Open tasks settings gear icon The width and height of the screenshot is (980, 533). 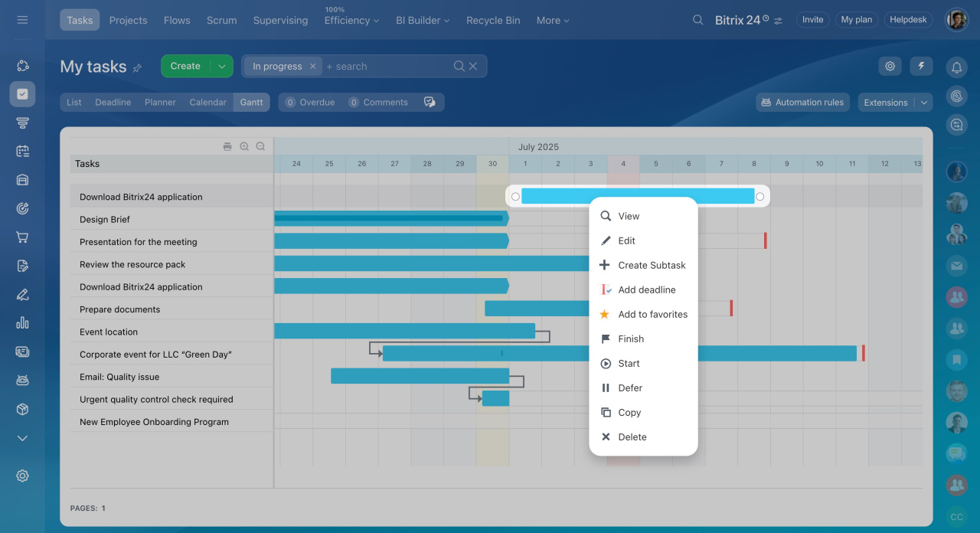[890, 67]
